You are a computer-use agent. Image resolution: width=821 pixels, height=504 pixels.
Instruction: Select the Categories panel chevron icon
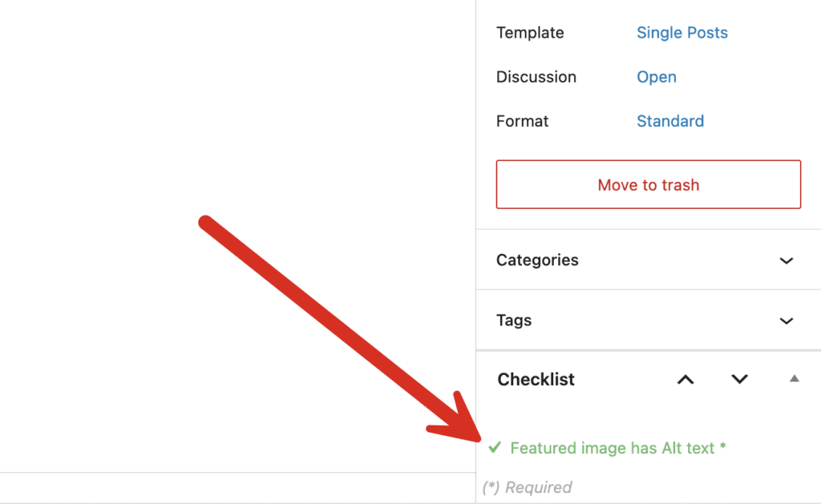(787, 260)
